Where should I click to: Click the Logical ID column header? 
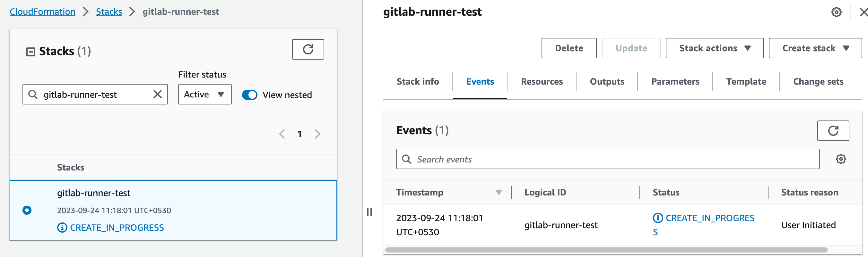545,192
